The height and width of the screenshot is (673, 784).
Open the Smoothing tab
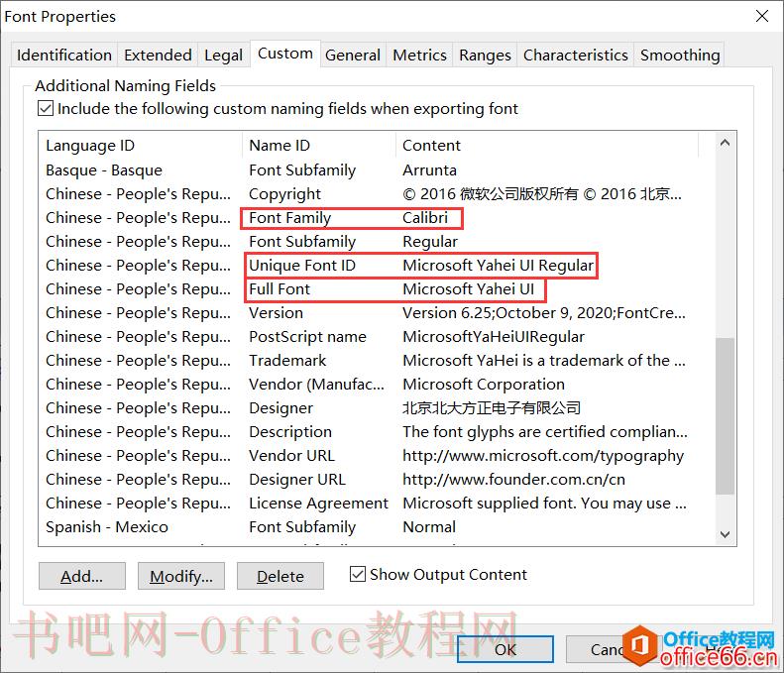point(680,55)
